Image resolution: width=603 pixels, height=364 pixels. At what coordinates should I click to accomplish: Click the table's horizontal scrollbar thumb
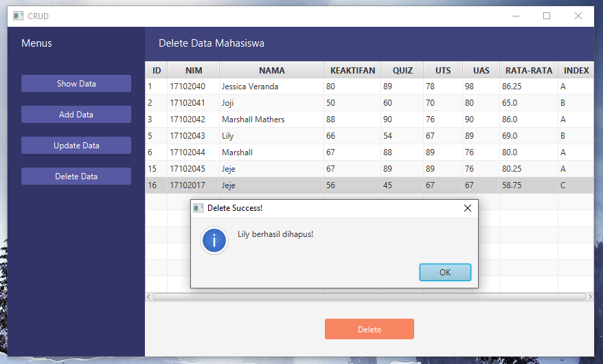pyautogui.click(x=369, y=297)
